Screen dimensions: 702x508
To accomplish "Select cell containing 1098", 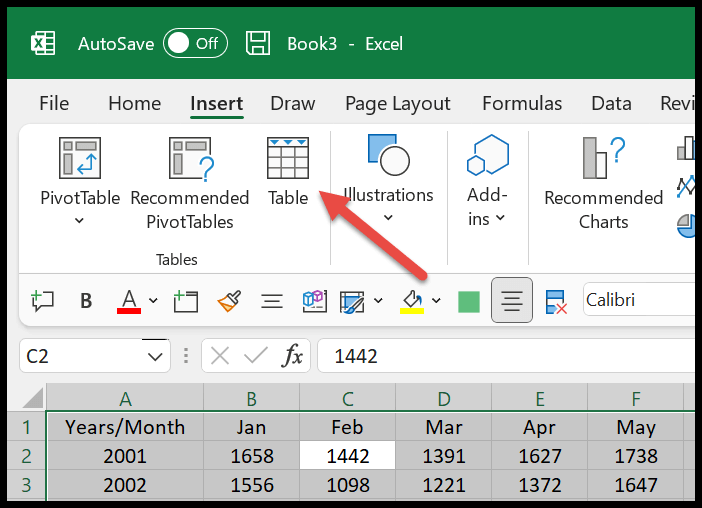I will (x=347, y=485).
